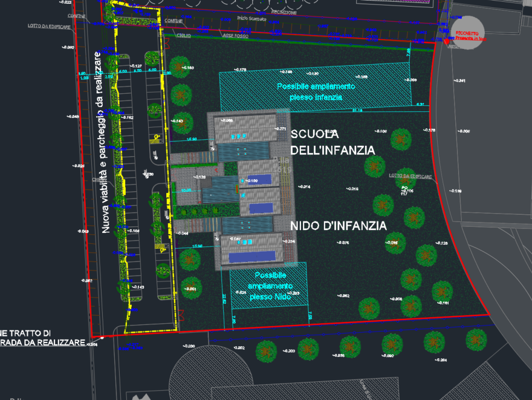532x400 pixels.
Task: Pick the cyan dimension value 6.31
Action: (420, 104)
